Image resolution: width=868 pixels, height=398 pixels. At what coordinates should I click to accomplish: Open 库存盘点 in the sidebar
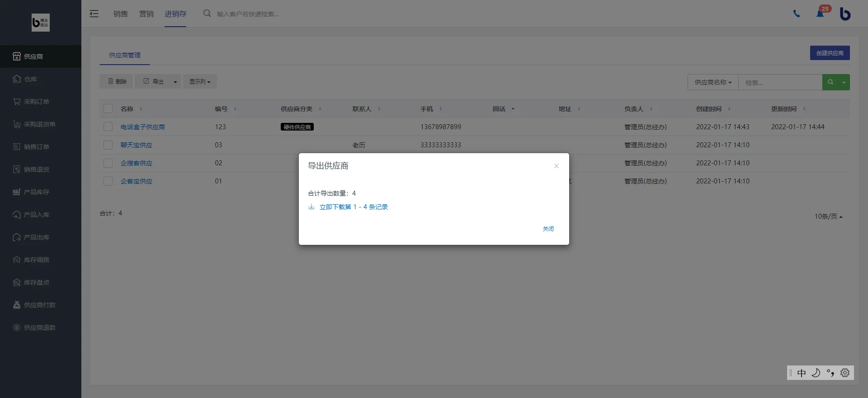coord(41,282)
